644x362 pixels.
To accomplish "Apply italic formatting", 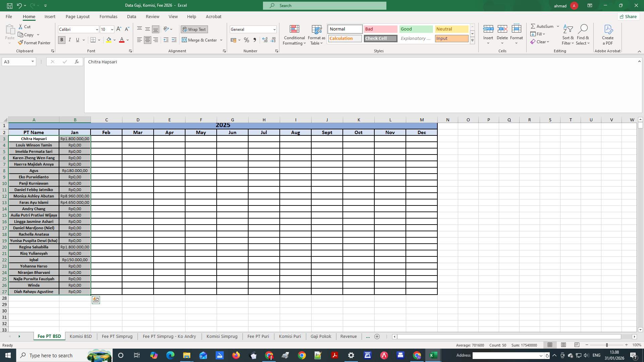I will 69,40.
